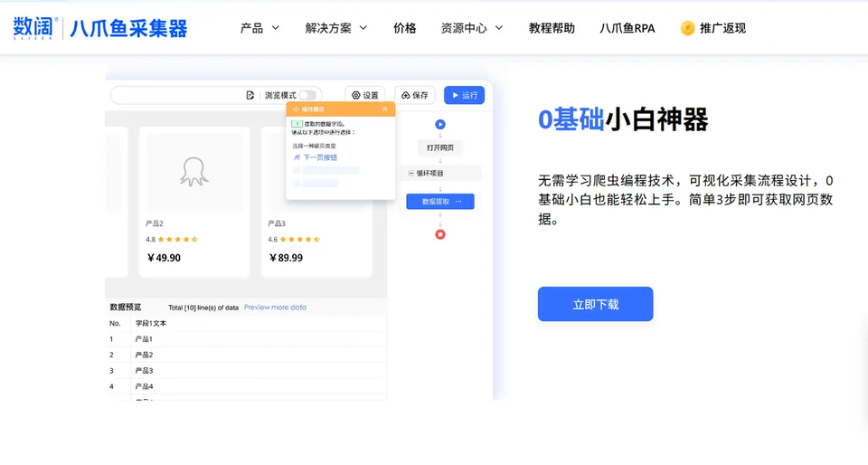This screenshot has height=465, width=868.
Task: Select the 产品3 table row
Action: tap(246, 371)
